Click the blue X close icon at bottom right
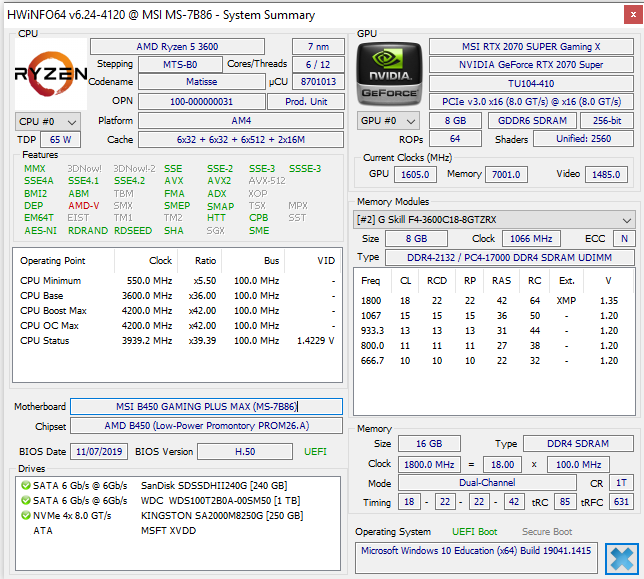This screenshot has width=644, height=579. 622,558
